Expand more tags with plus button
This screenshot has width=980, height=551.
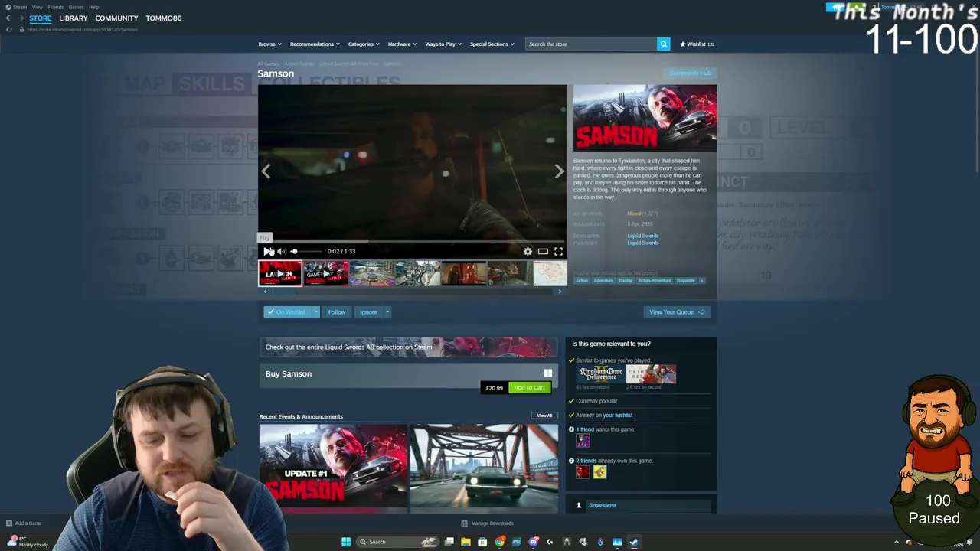pos(701,281)
